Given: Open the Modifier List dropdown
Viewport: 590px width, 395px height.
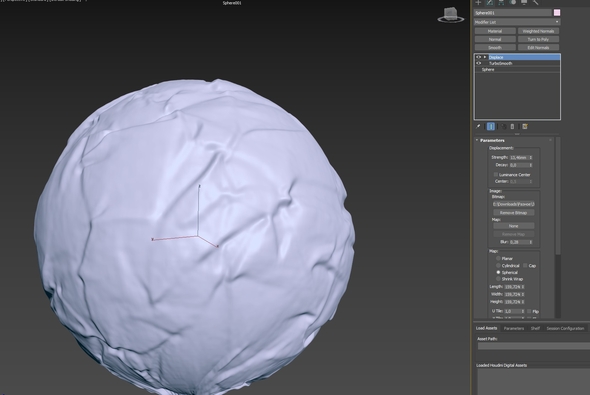Looking at the screenshot, I should click(x=517, y=22).
